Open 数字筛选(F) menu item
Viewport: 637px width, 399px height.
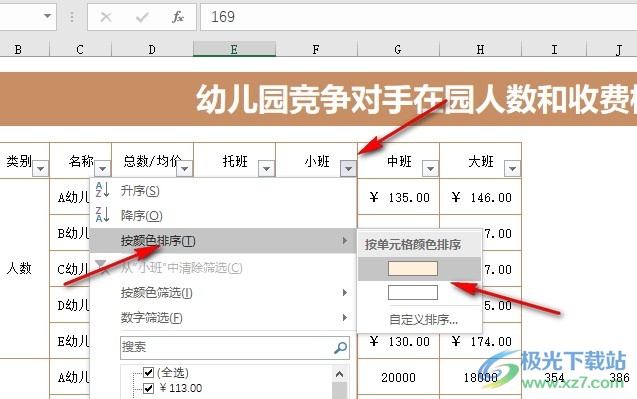click(x=222, y=317)
